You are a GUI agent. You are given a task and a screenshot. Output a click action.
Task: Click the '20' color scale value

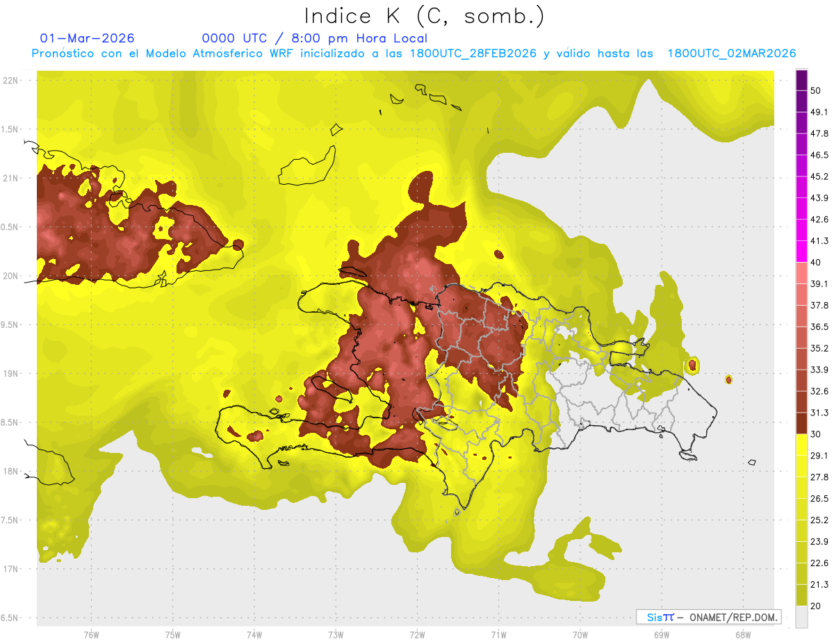pyautogui.click(x=816, y=606)
